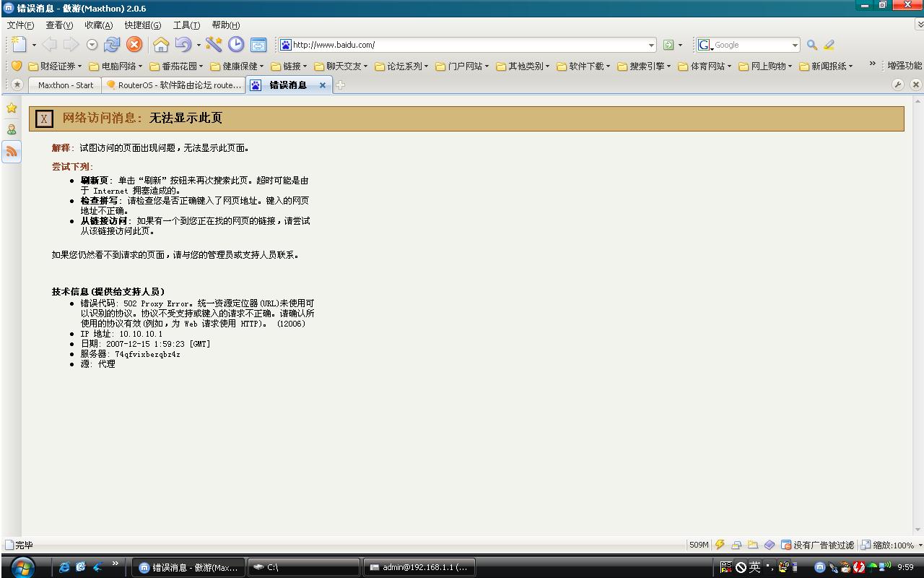Switch to the Maxthon - Start tab
The image size is (924, 578).
coord(65,85)
